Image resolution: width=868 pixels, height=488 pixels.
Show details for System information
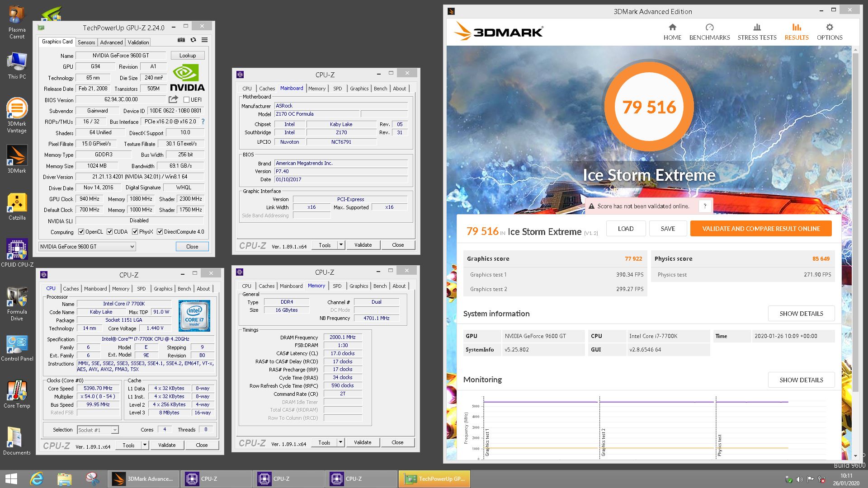pos(801,314)
